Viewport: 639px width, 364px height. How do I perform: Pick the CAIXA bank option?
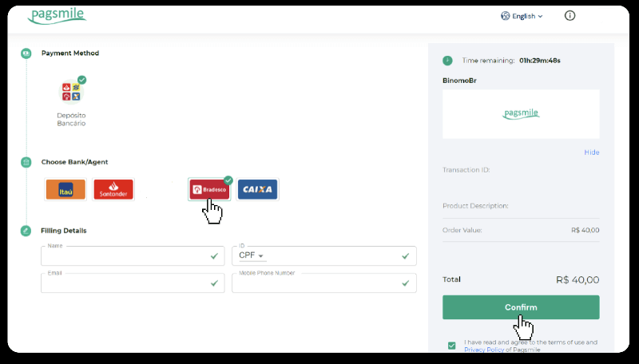coord(257,189)
